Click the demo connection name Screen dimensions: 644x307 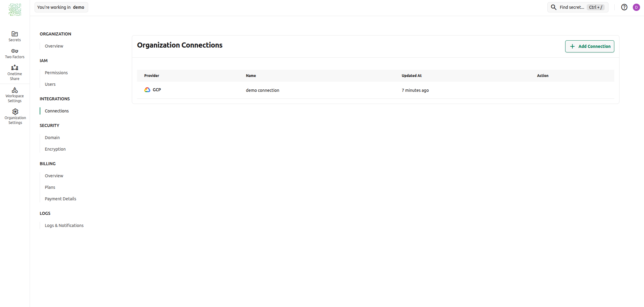click(x=262, y=90)
